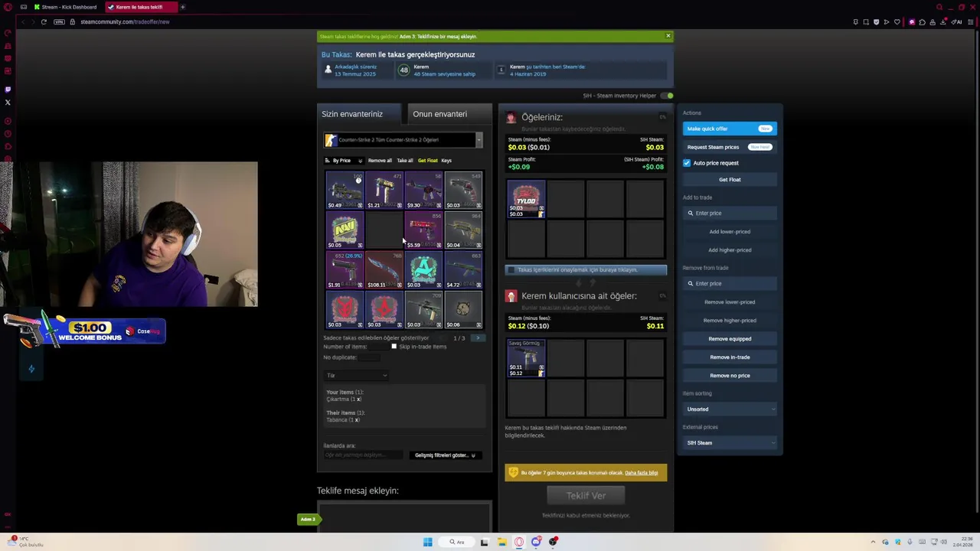This screenshot has width=980, height=551.
Task: Click the Take all link
Action: click(405, 161)
